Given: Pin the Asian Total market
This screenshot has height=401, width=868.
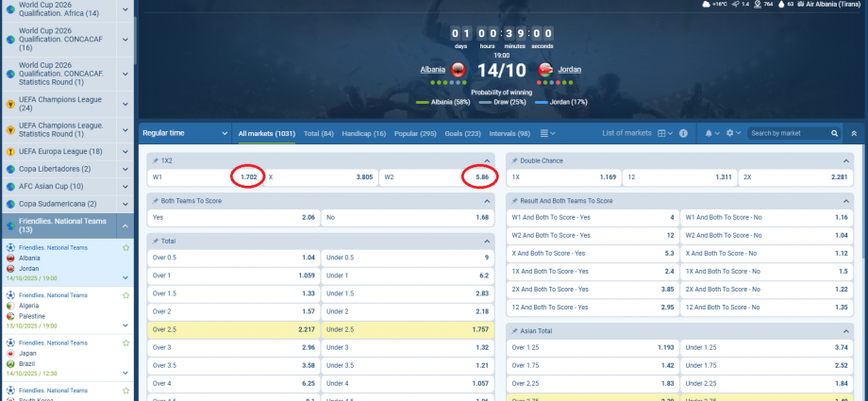Looking at the screenshot, I should [x=515, y=330].
